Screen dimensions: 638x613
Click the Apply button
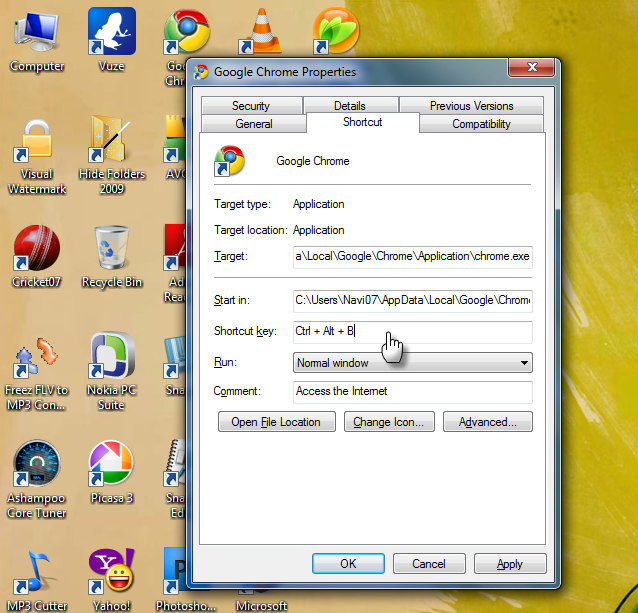click(510, 564)
